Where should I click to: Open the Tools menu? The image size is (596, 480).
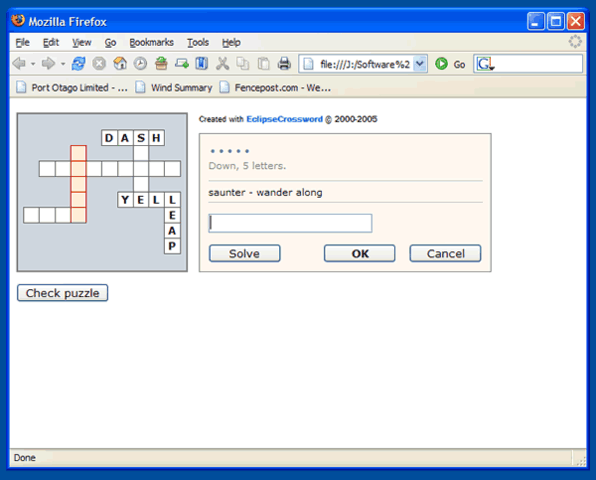[198, 42]
